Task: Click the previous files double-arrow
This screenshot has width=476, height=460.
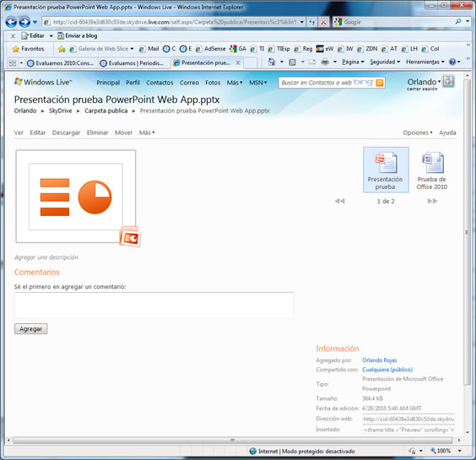Action: pyautogui.click(x=339, y=201)
